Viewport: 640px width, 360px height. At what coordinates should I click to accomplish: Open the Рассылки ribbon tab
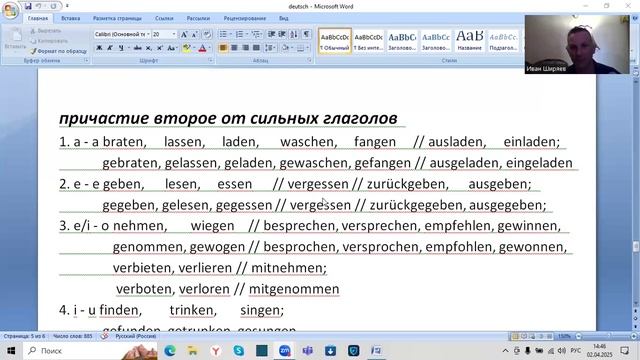(198, 18)
